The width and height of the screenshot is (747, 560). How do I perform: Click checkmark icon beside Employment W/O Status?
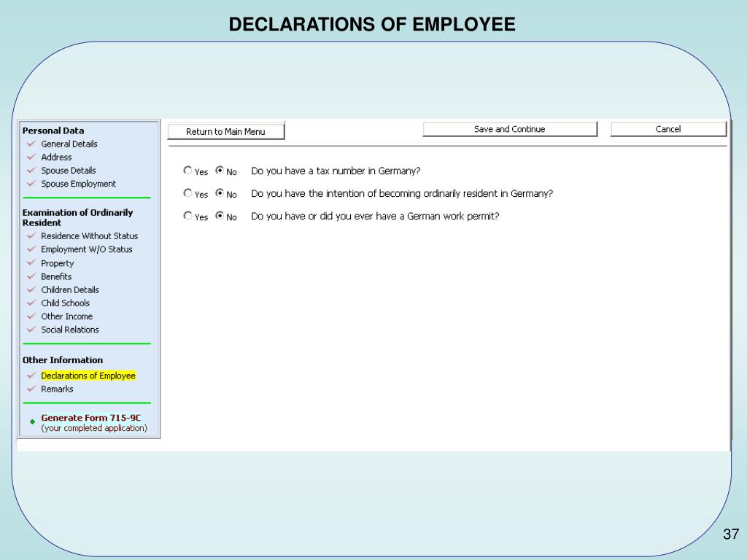[x=31, y=249]
